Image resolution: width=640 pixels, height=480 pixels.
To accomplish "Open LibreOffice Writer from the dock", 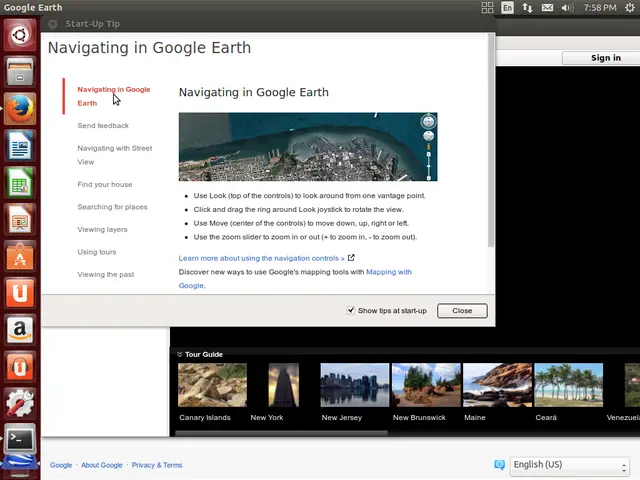I will 20,145.
